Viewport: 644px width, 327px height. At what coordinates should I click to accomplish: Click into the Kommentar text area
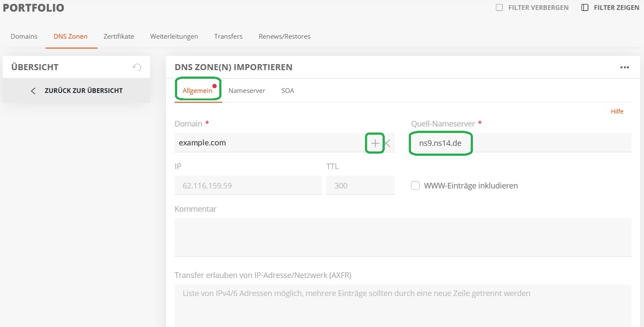[x=403, y=238]
